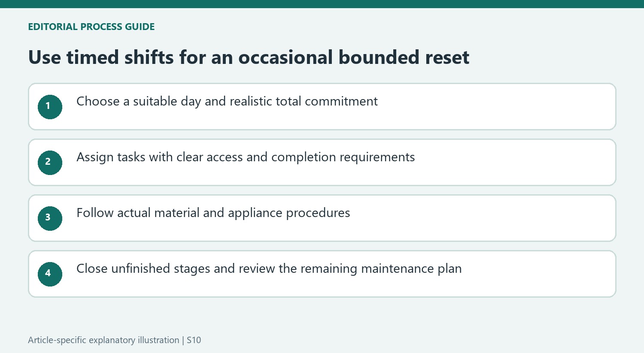
Task: Click 'total commitment' in step one
Action: pos(327,102)
